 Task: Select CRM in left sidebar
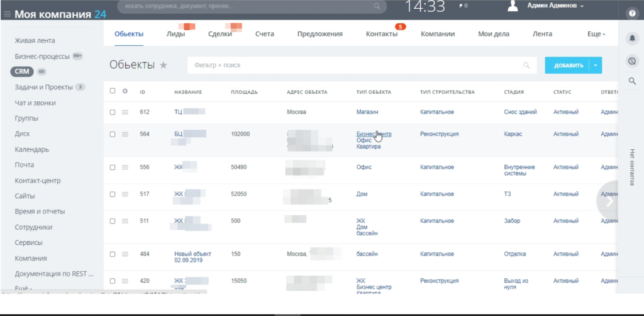click(x=22, y=72)
